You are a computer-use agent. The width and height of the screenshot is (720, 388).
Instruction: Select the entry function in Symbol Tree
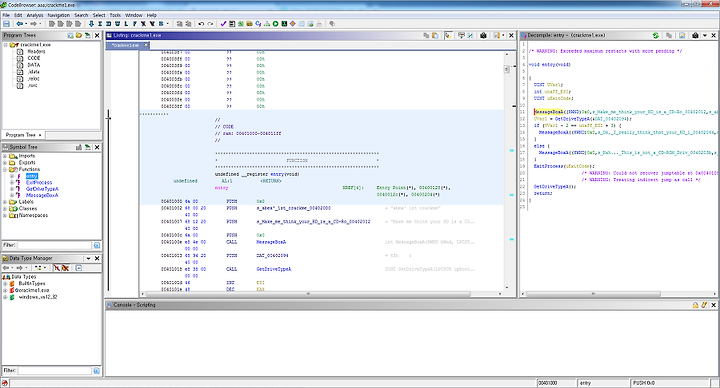32,176
